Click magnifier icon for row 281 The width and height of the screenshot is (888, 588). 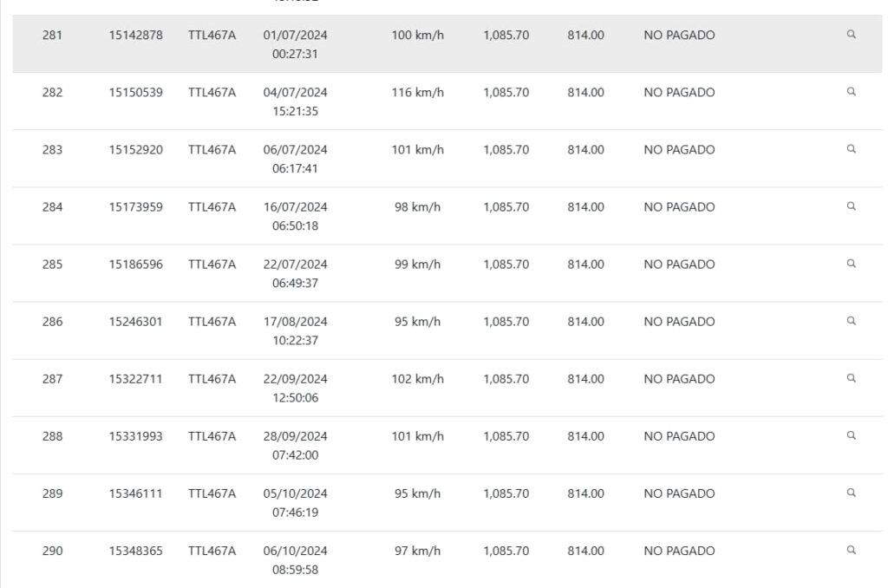pyautogui.click(x=852, y=35)
